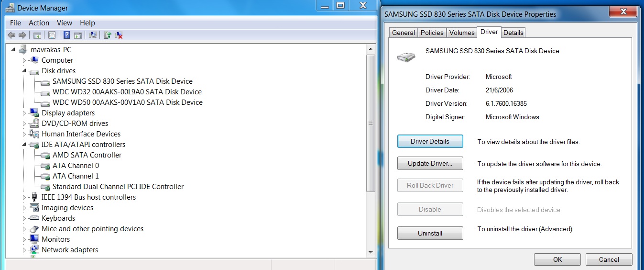644x270 pixels.
Task: Click the AMD SATA Controller device icon
Action: click(x=45, y=155)
